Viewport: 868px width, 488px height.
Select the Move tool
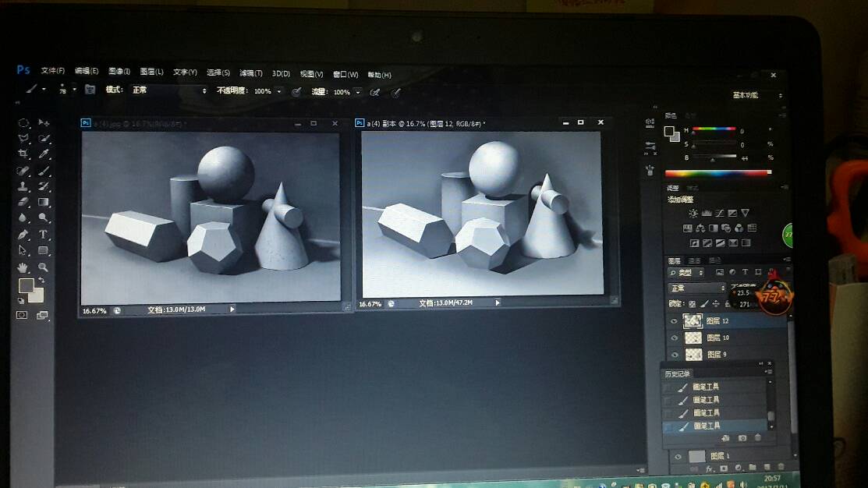click(44, 122)
